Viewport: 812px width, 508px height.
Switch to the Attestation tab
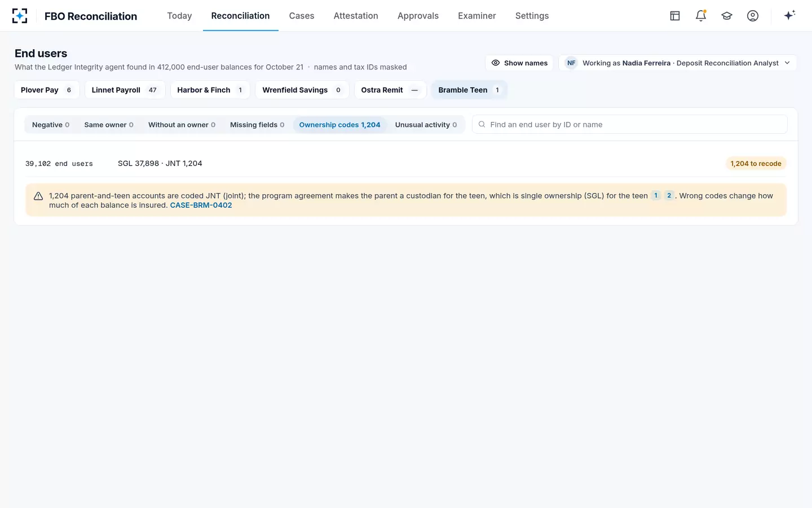tap(356, 16)
